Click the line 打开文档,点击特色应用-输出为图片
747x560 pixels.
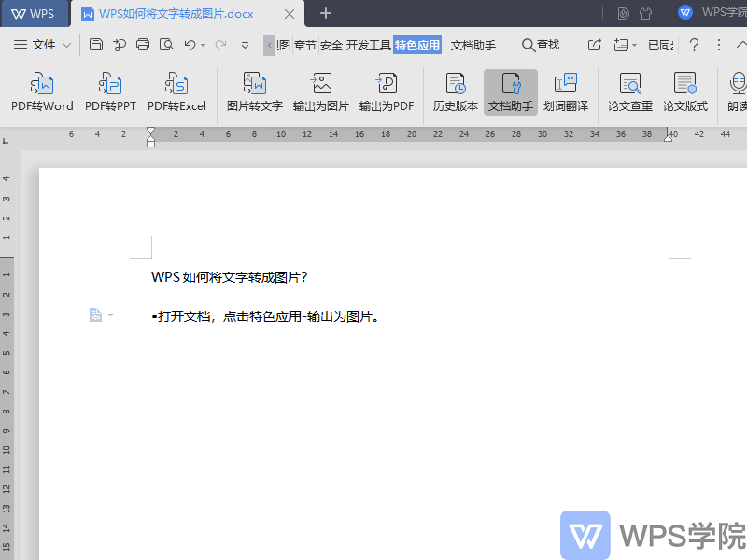click(266, 316)
